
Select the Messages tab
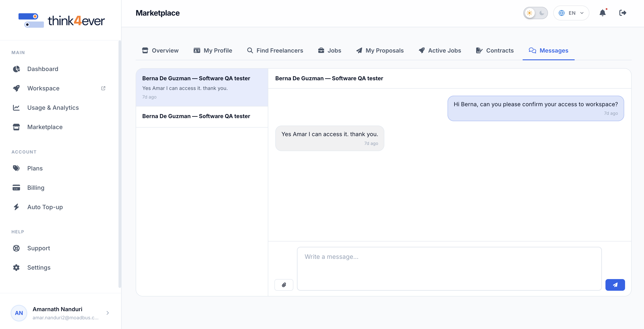point(548,50)
